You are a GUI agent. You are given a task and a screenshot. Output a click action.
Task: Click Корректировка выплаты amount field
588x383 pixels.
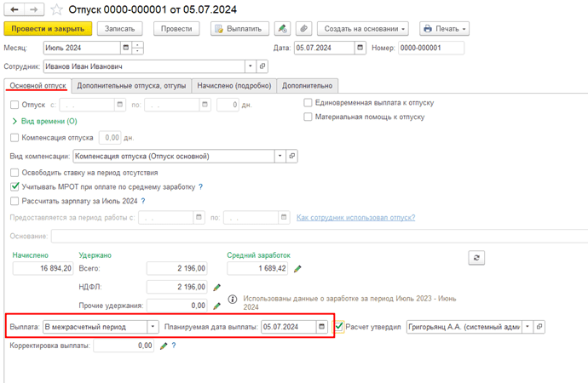(124, 346)
